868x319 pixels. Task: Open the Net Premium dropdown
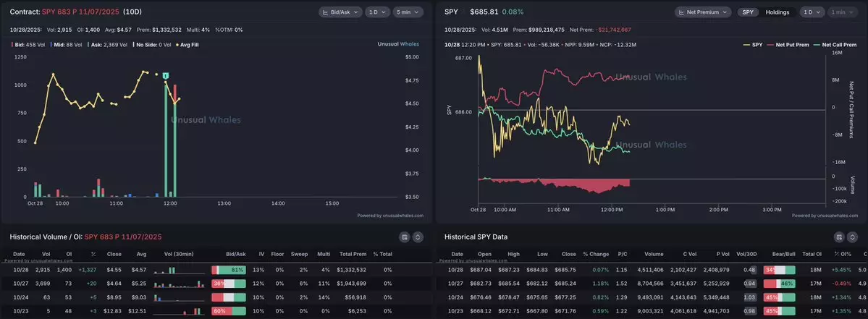[701, 12]
